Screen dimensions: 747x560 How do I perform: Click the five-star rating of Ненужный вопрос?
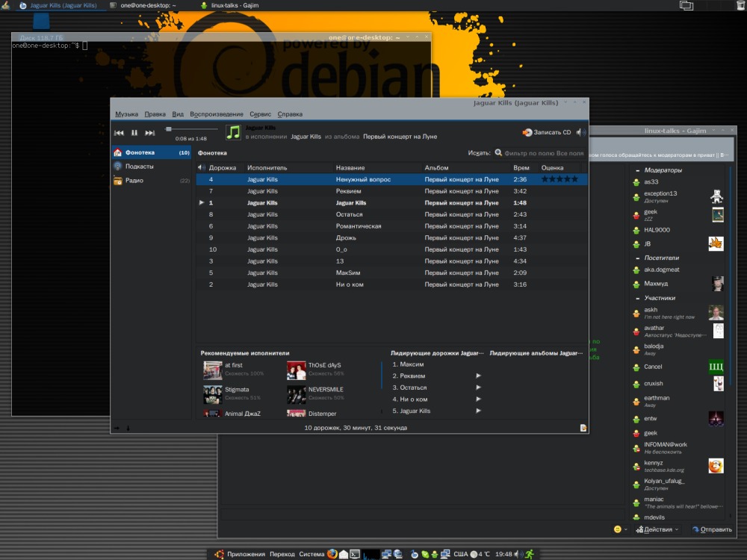(x=560, y=179)
